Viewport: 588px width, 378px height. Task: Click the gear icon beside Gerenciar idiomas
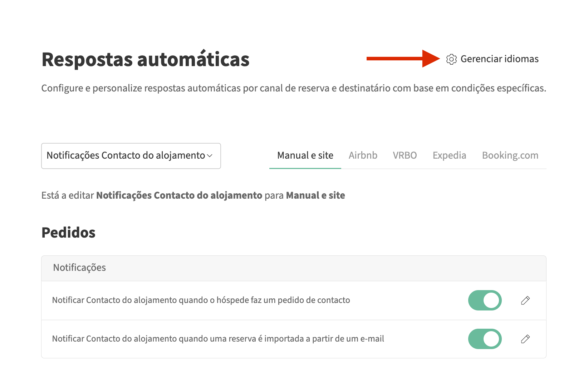(x=451, y=59)
